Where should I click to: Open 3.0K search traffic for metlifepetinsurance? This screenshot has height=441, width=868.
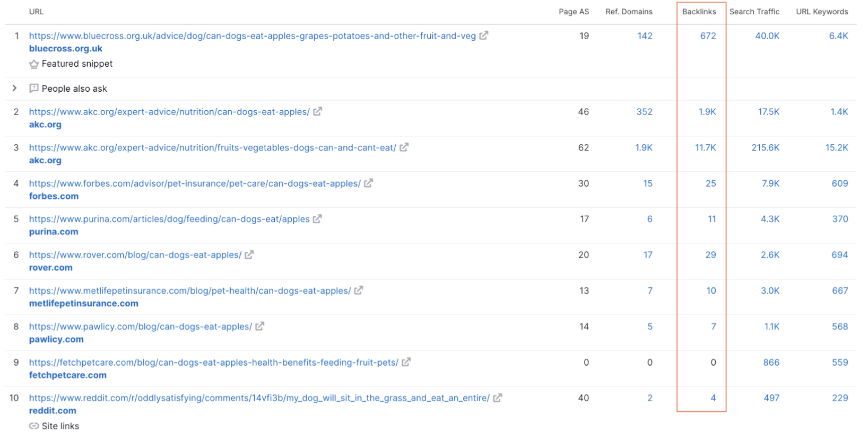click(770, 290)
